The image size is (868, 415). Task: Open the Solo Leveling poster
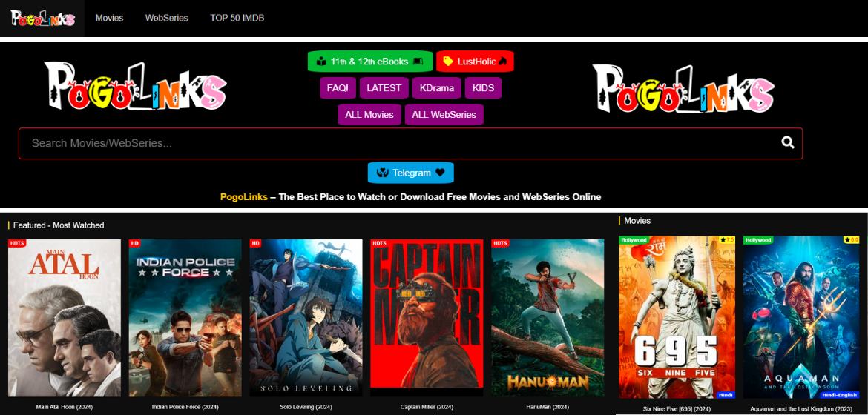306,318
